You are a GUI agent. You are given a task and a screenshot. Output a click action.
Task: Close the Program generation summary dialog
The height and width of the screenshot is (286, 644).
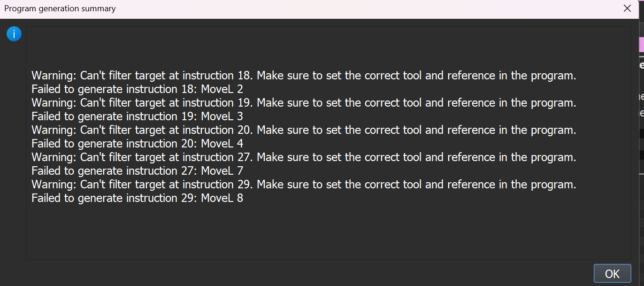(627, 8)
